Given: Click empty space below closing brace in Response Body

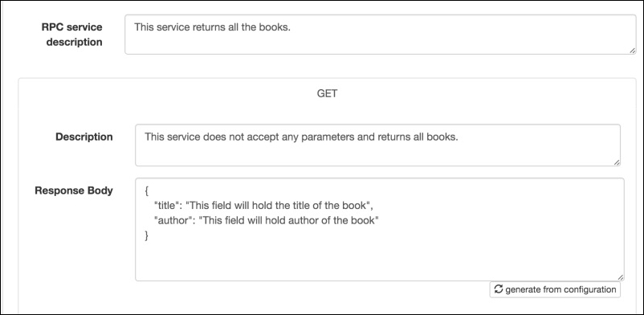Looking at the screenshot, I should pos(378,259).
